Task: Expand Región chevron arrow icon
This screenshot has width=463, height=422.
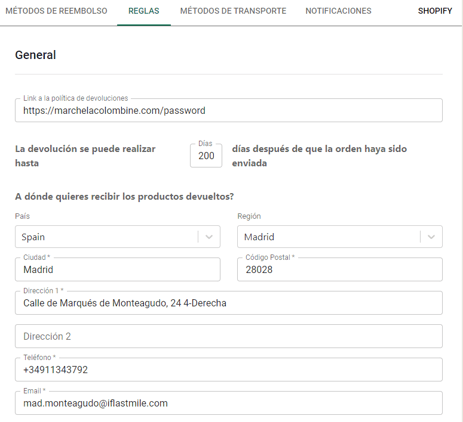Action: click(x=431, y=237)
